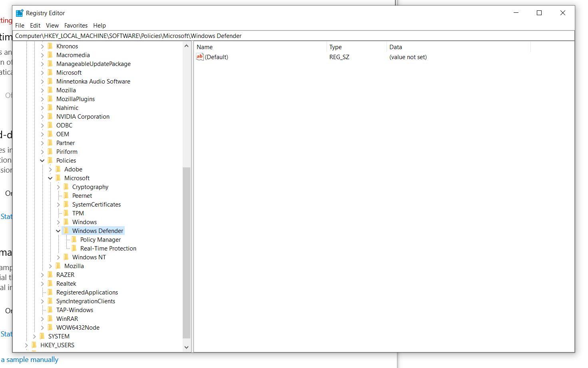Expand the SyncIntegrationClients key
Screen dimensions: 588x368
[42, 301]
